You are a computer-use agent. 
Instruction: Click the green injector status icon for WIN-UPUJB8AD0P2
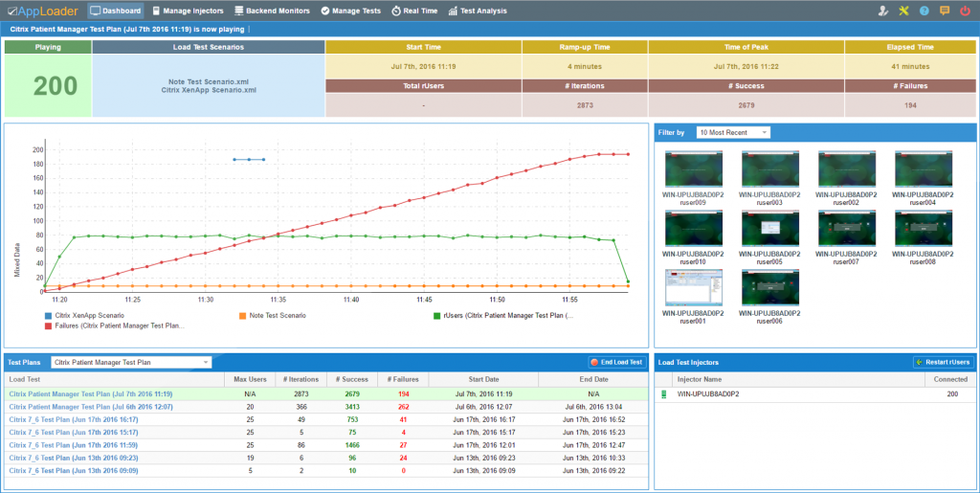[x=664, y=394]
